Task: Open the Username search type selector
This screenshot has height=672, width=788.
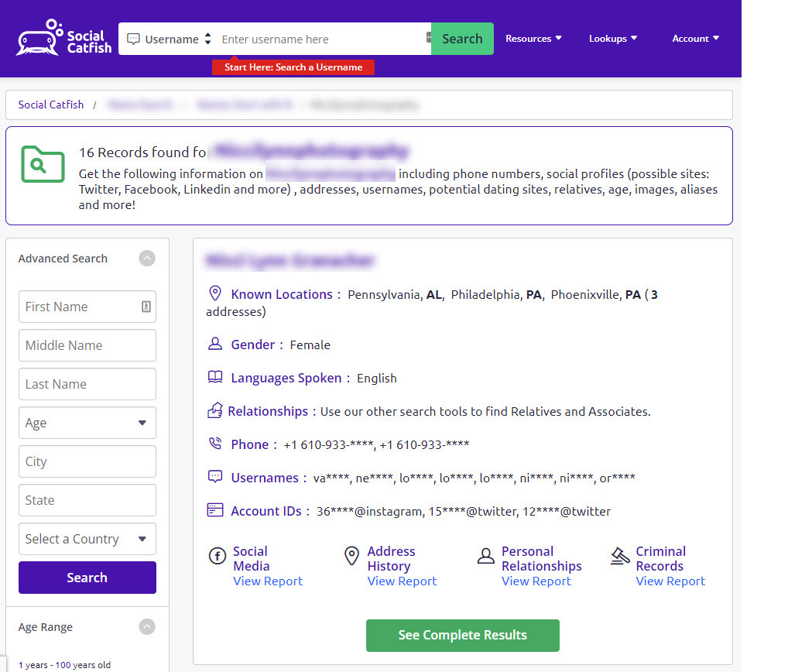Action: click(x=170, y=39)
